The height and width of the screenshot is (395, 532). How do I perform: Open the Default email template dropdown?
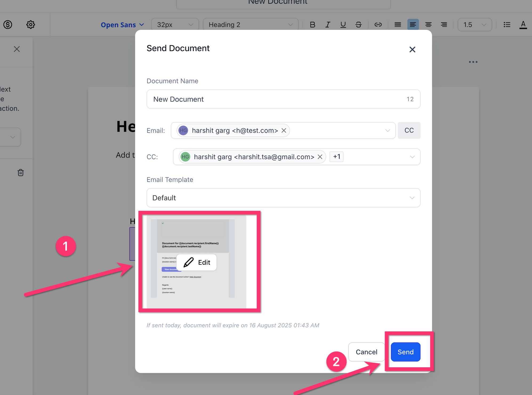(x=283, y=198)
